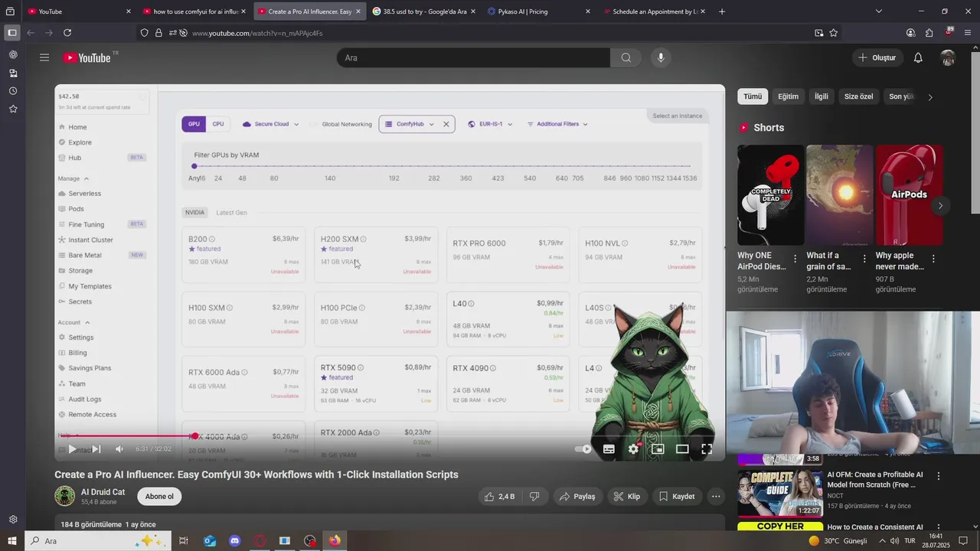The height and width of the screenshot is (551, 980).
Task: Start voice search with the microphone
Action: (661, 57)
